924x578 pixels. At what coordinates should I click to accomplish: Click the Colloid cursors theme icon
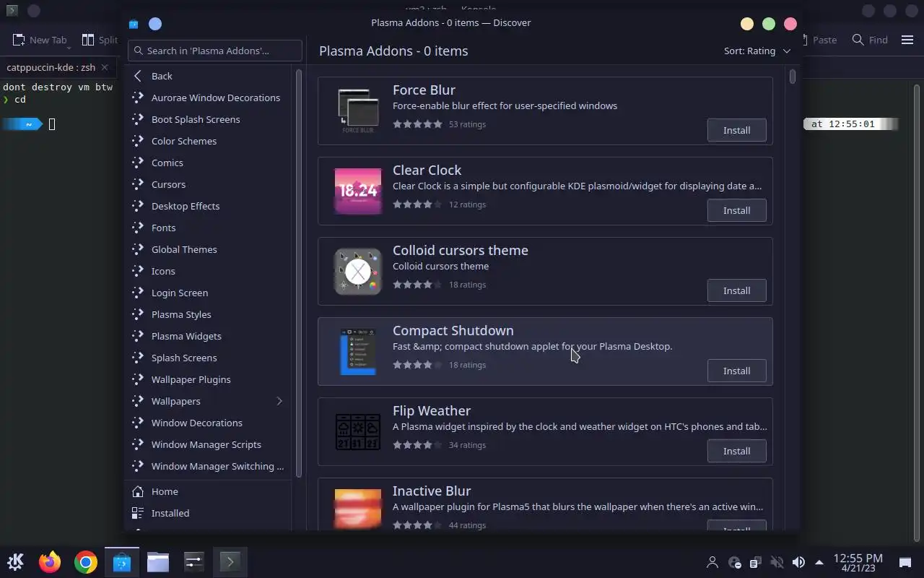(358, 271)
